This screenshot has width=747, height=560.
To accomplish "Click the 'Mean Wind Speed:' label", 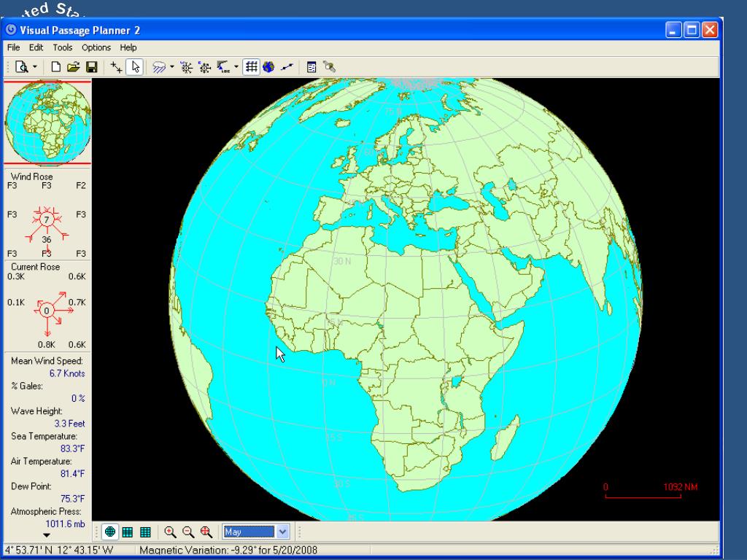I will point(47,362).
